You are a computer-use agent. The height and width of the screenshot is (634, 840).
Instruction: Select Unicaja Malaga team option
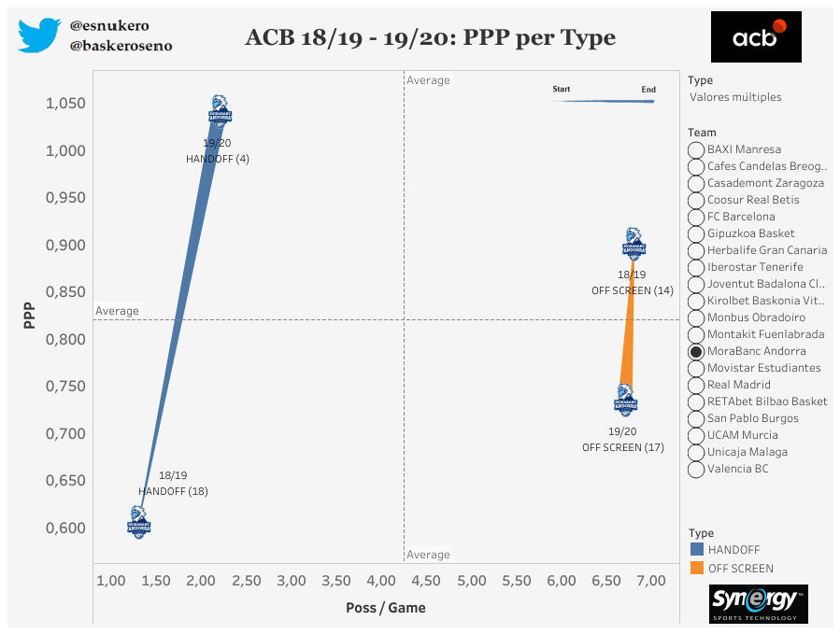point(696,453)
